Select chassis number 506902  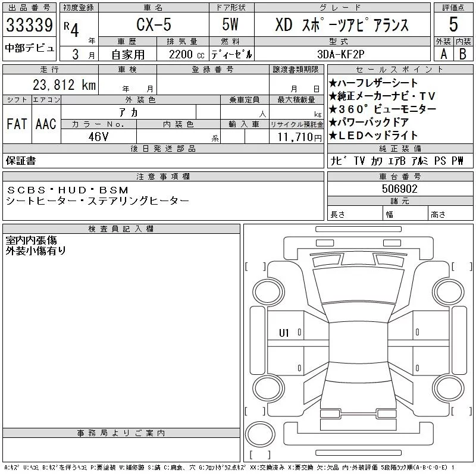coord(400,189)
